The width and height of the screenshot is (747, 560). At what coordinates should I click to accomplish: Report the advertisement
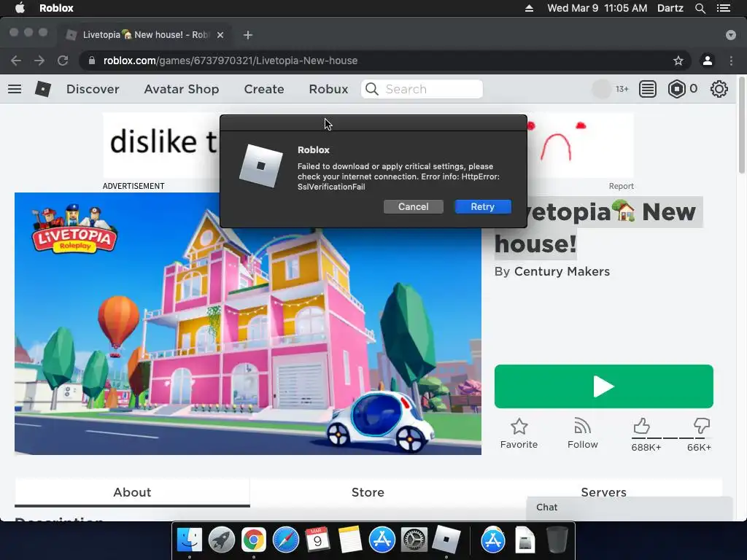[621, 186]
